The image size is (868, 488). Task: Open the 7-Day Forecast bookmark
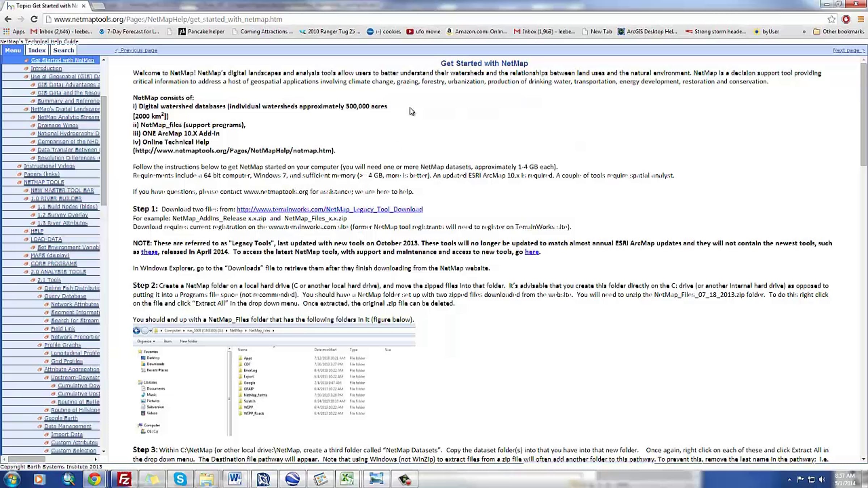point(129,31)
